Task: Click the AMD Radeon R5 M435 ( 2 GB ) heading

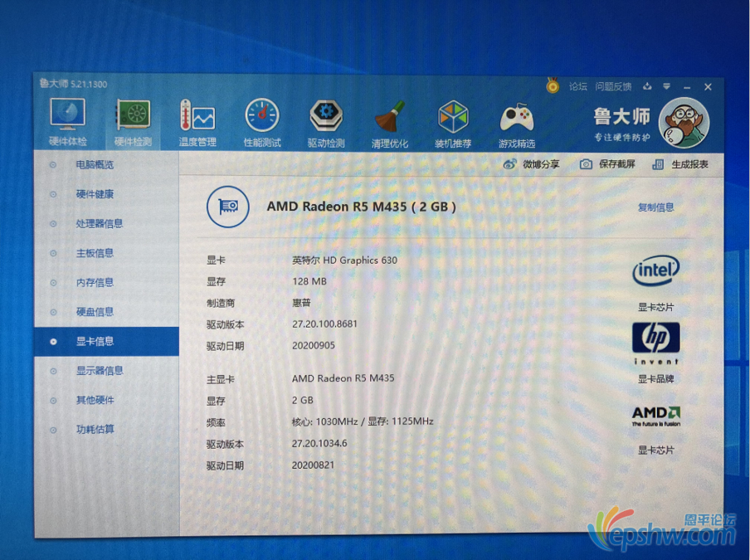Action: tap(361, 207)
